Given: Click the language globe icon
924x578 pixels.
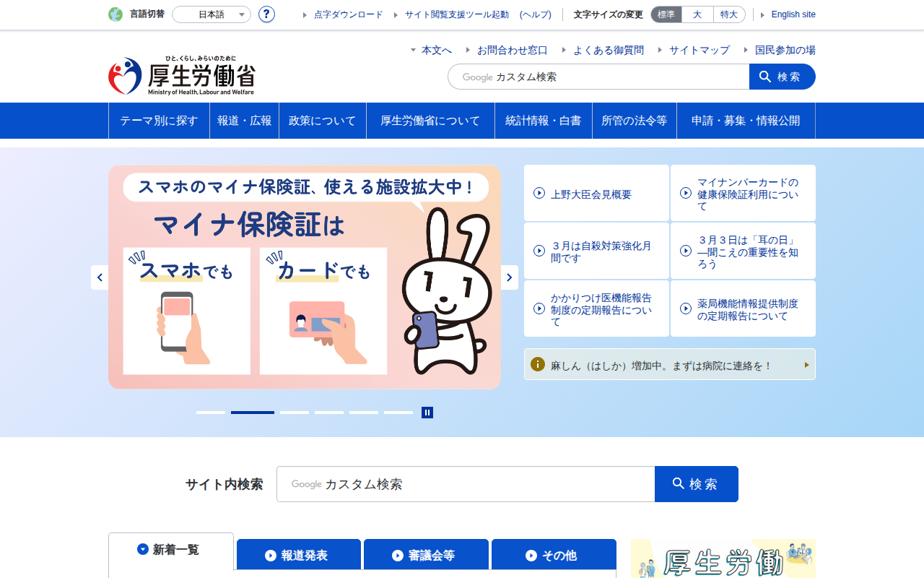Looking at the screenshot, I should pyautogui.click(x=115, y=14).
